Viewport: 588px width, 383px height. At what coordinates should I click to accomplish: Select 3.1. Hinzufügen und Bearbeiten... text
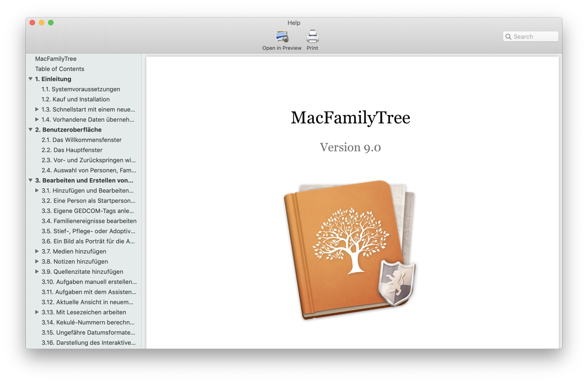coord(88,190)
